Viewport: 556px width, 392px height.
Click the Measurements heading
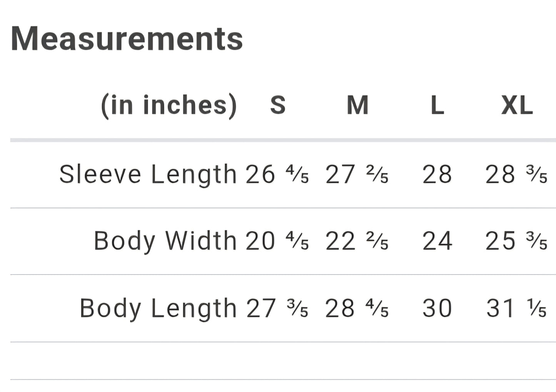tap(127, 38)
